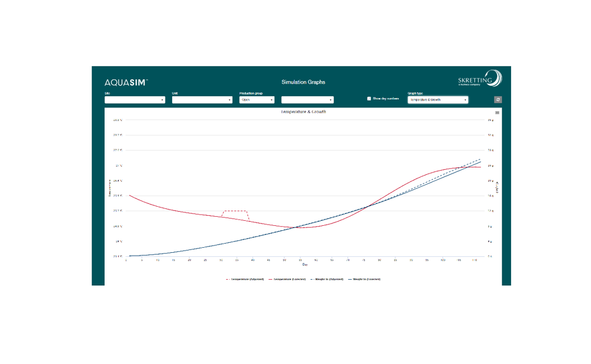Click the red temperature forecast curve start point
Screen dimensions: 591x364
130,195
